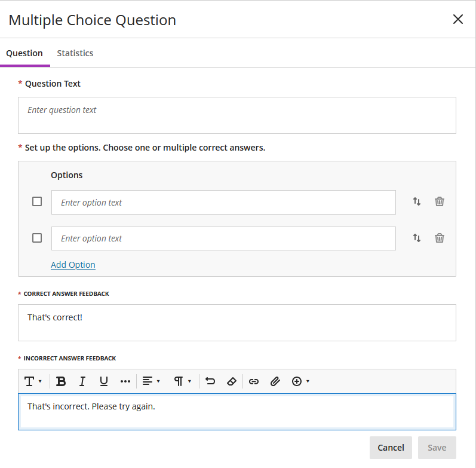Viewport: 476px width, 468px height.
Task: Clear formatting with eraser icon
Action: [x=232, y=381]
